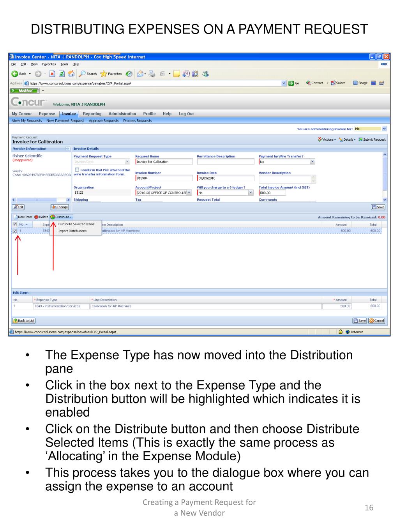Open the Distribute dropdown button

pyautogui.click(x=61, y=217)
